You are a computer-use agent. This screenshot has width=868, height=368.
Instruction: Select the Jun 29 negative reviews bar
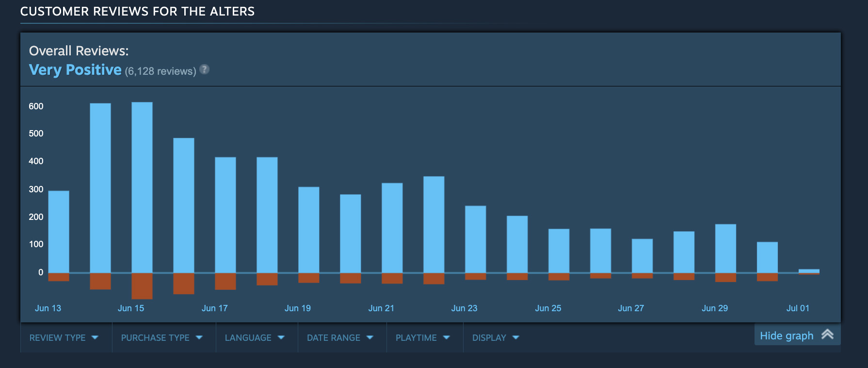pos(726,278)
